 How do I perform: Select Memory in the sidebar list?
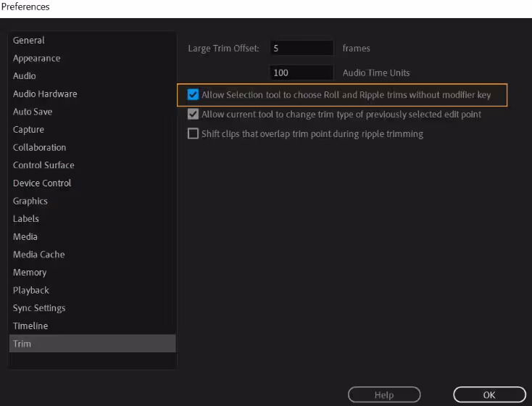coord(30,273)
